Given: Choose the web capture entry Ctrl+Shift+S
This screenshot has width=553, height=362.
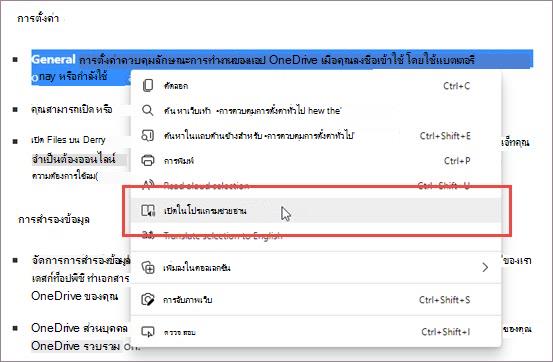Looking at the screenshot, I should click(x=316, y=300).
